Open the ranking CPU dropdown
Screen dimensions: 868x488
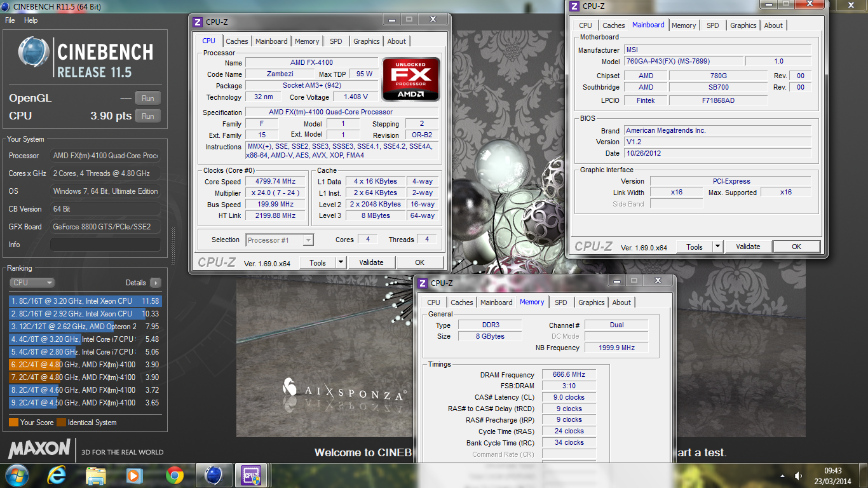click(x=32, y=283)
